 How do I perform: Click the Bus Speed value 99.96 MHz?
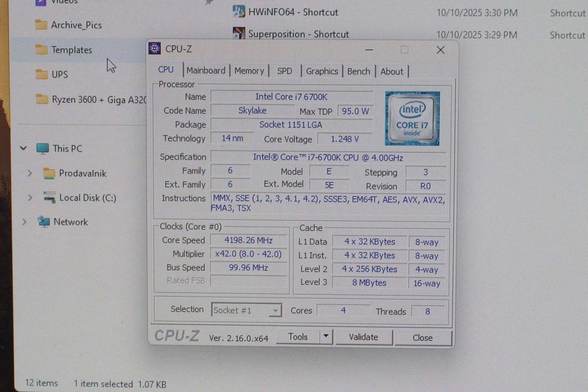point(248,267)
